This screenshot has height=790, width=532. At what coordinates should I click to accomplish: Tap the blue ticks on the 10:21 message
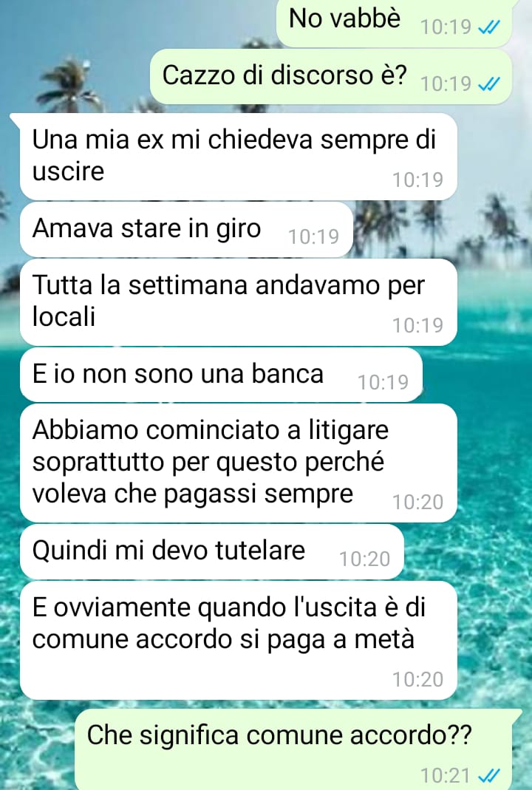click(488, 775)
